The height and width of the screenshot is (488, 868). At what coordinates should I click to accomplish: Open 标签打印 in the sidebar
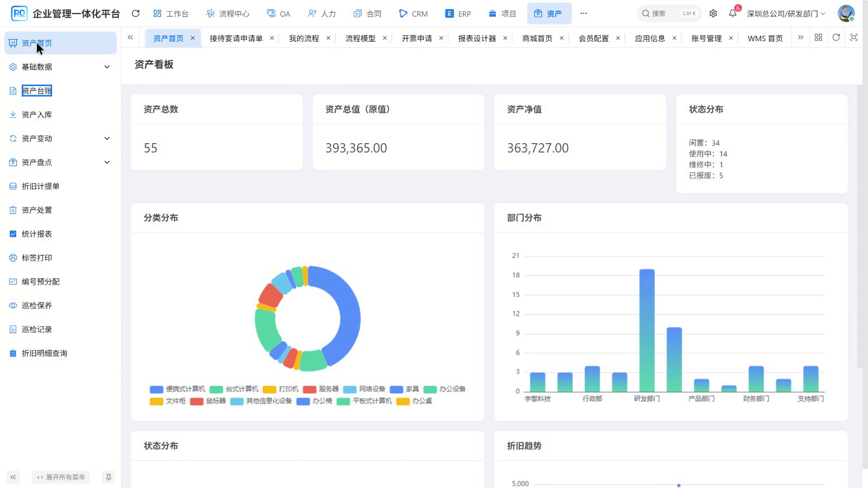[60, 258]
